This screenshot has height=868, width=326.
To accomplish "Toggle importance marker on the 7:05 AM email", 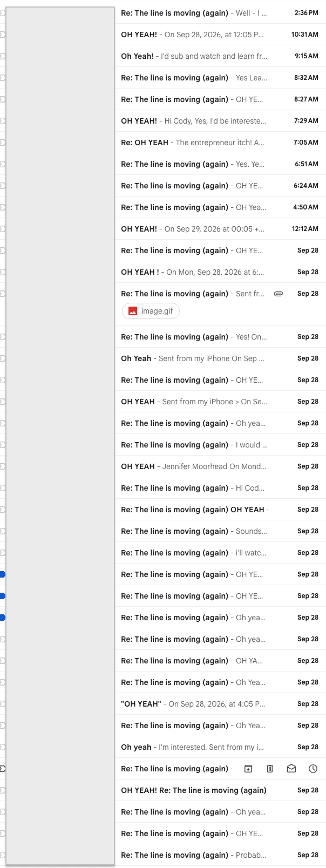I will (2, 143).
